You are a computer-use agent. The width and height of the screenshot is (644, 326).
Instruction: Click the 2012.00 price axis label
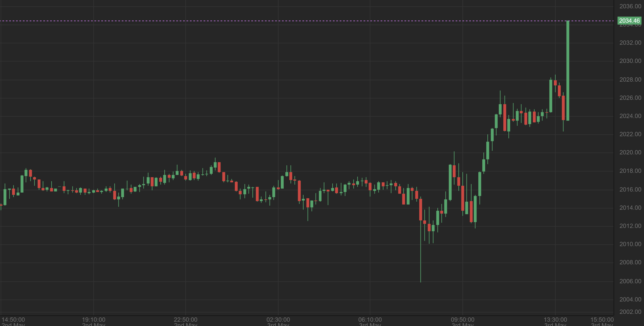point(630,226)
